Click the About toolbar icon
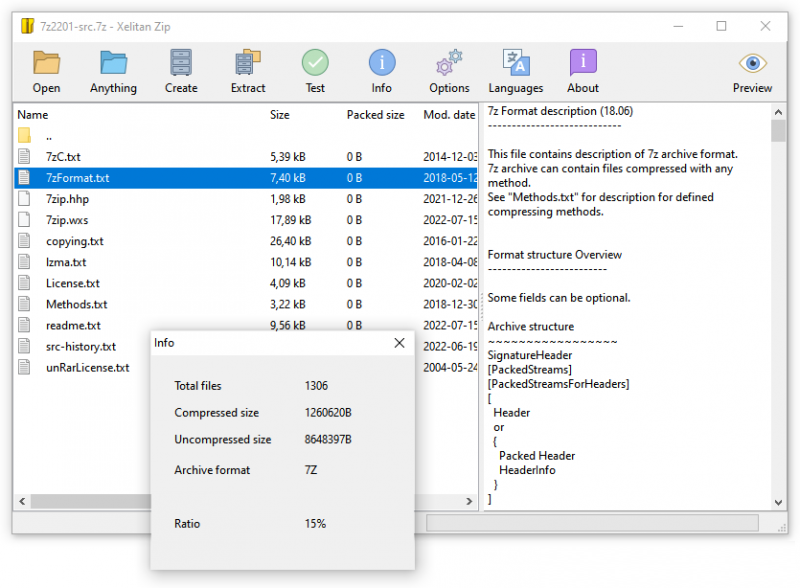Image resolution: width=800 pixels, height=588 pixels. pyautogui.click(x=583, y=63)
